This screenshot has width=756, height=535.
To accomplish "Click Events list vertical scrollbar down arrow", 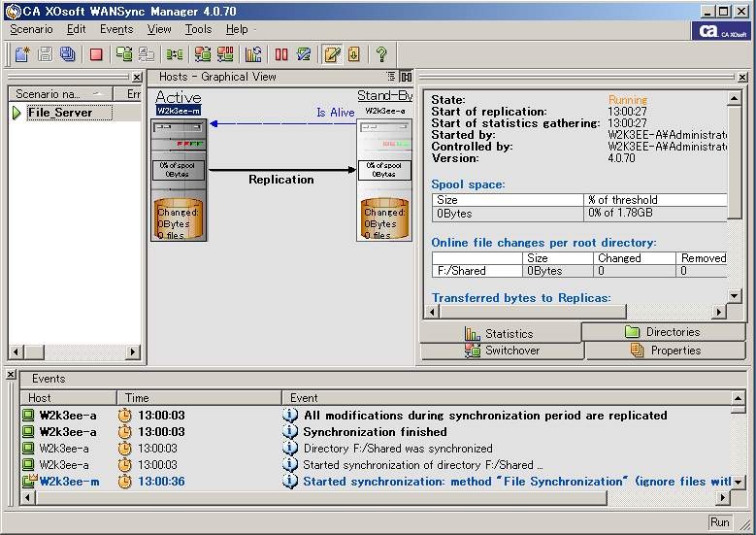I will (x=739, y=482).
